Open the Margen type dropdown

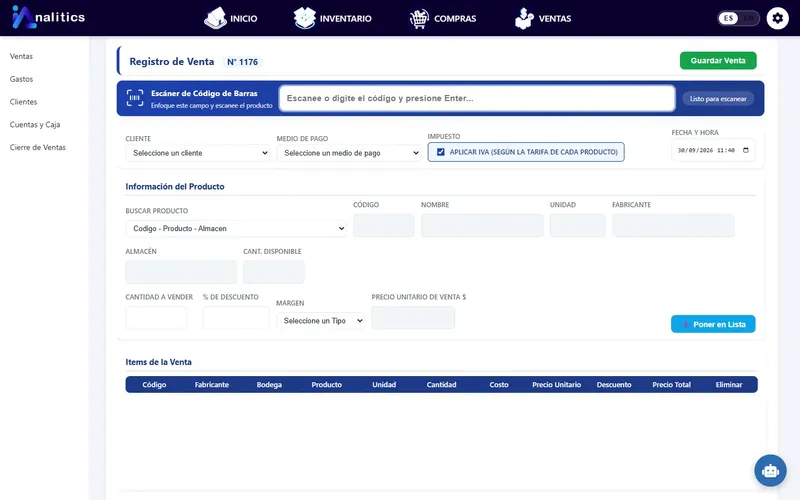click(x=320, y=321)
